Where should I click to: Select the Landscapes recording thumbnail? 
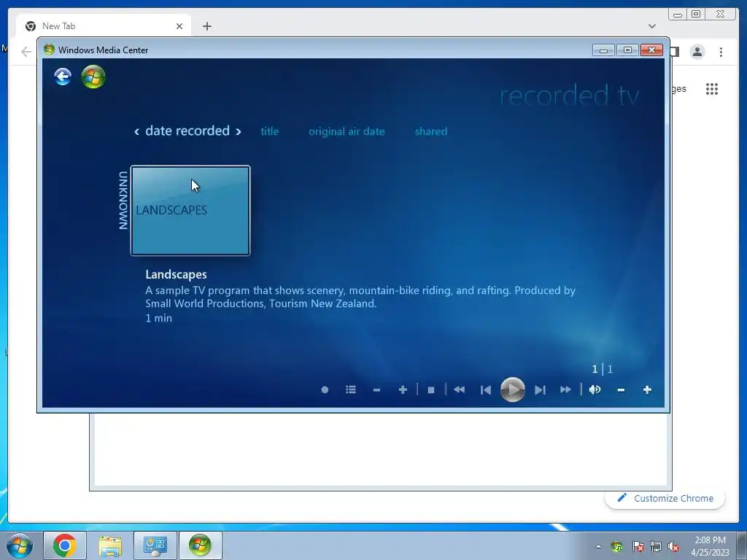pos(190,211)
